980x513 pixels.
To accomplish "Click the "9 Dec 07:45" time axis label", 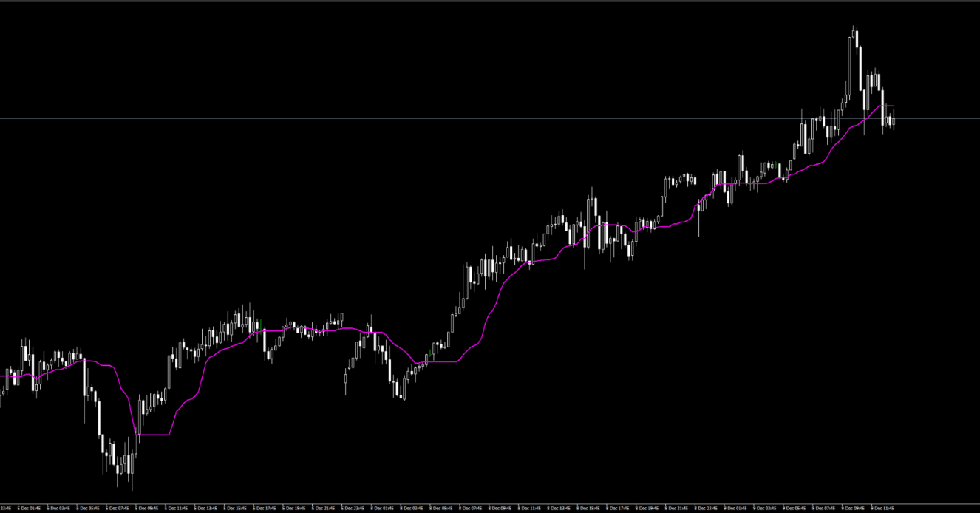I will [x=824, y=508].
